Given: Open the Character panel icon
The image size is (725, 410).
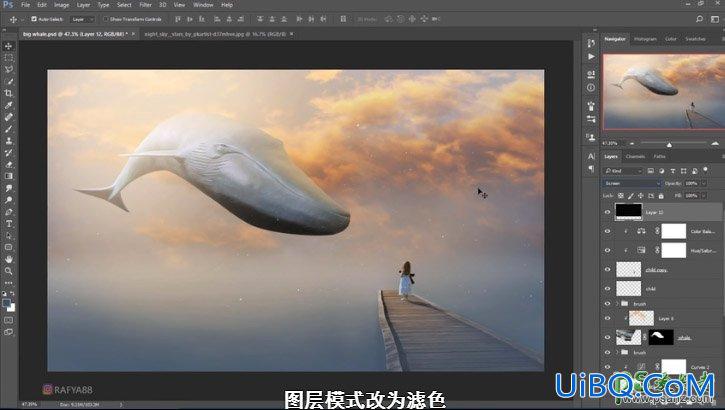Looking at the screenshot, I should pos(591,156).
